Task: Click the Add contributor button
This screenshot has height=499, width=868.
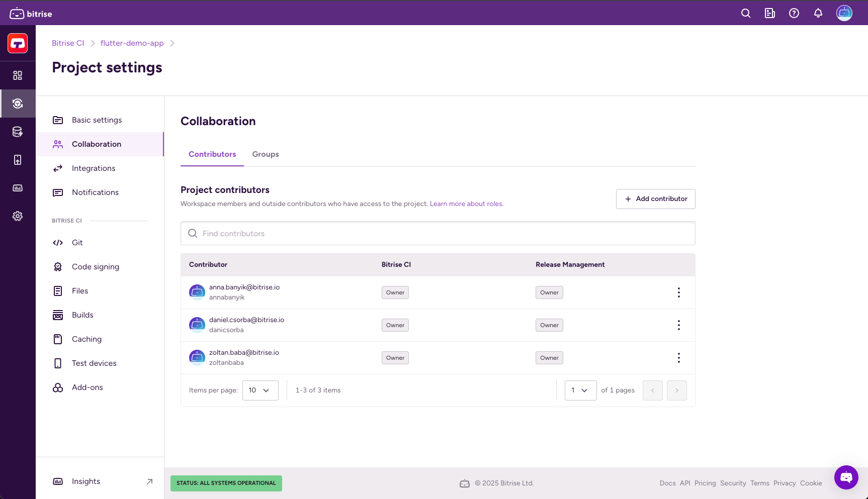Action: coord(655,199)
